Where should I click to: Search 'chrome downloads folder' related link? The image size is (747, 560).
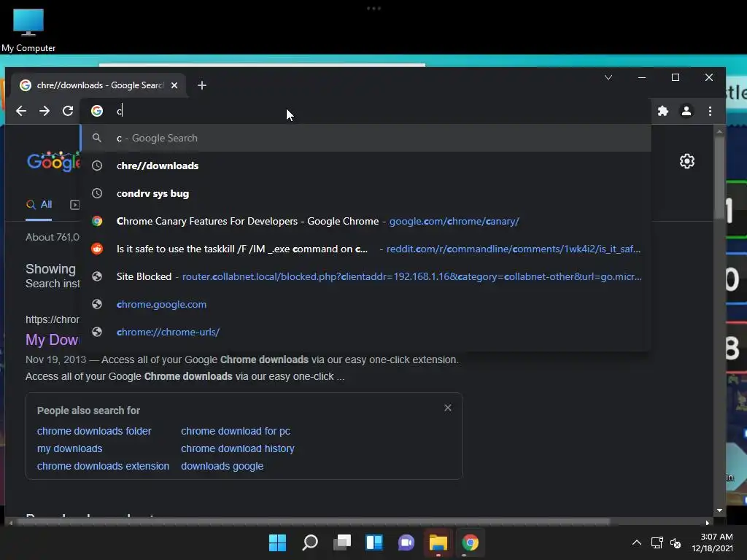coord(94,431)
